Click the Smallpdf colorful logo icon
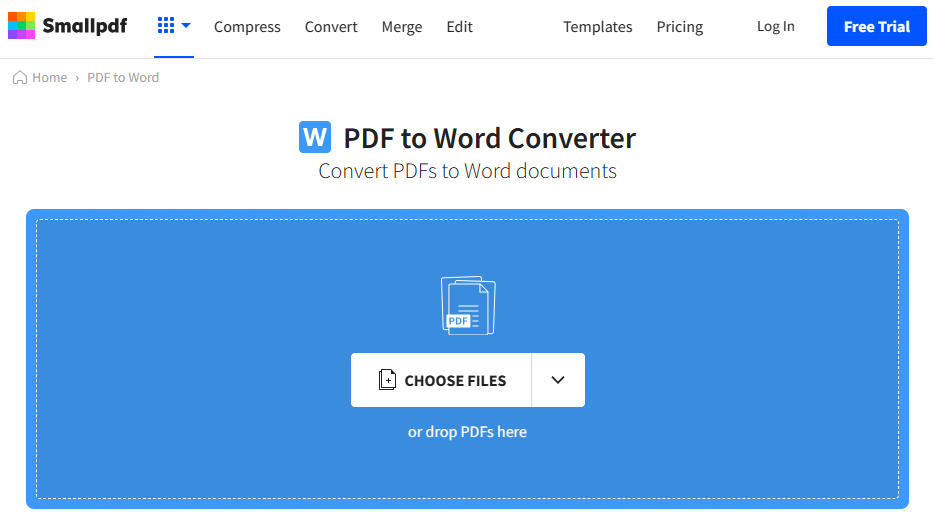 click(21, 26)
